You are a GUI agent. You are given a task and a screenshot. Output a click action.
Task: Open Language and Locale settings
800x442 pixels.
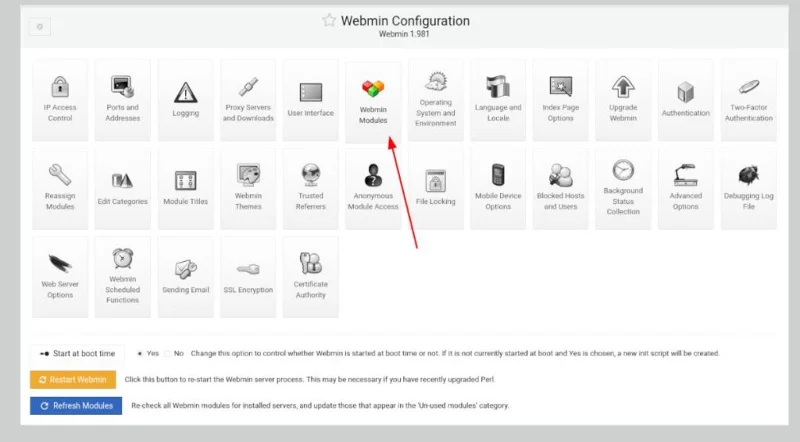coord(498,100)
